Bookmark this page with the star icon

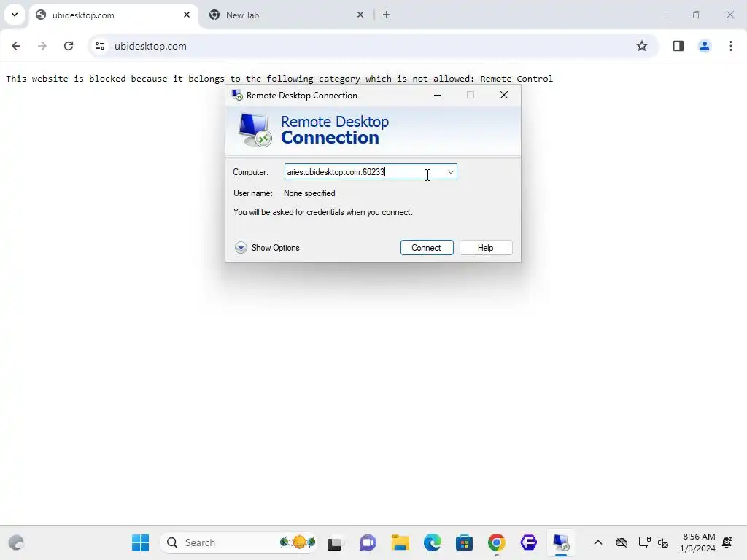tap(642, 46)
